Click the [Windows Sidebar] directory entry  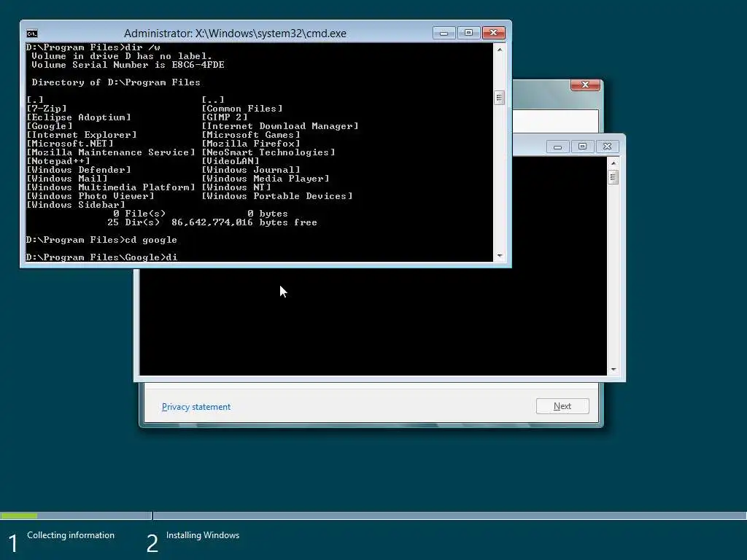76,205
